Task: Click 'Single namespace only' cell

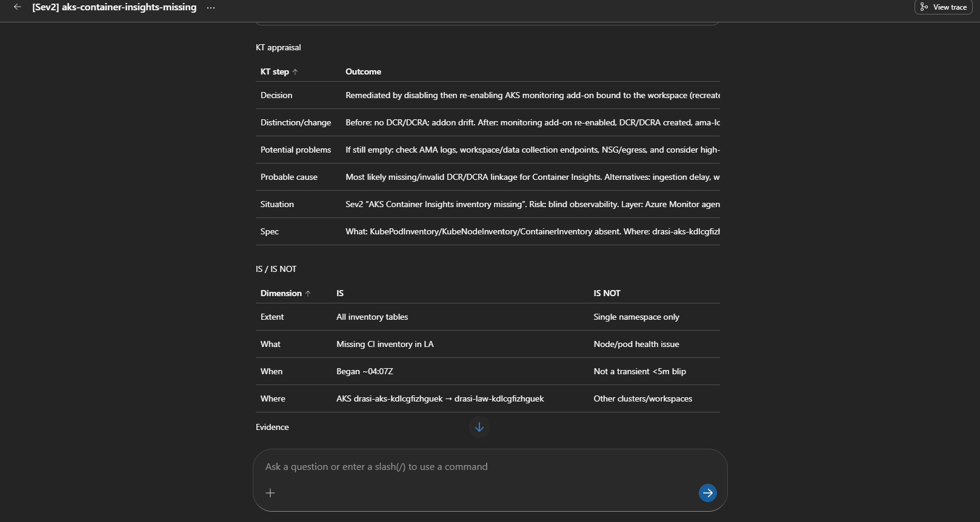Action: pos(636,317)
